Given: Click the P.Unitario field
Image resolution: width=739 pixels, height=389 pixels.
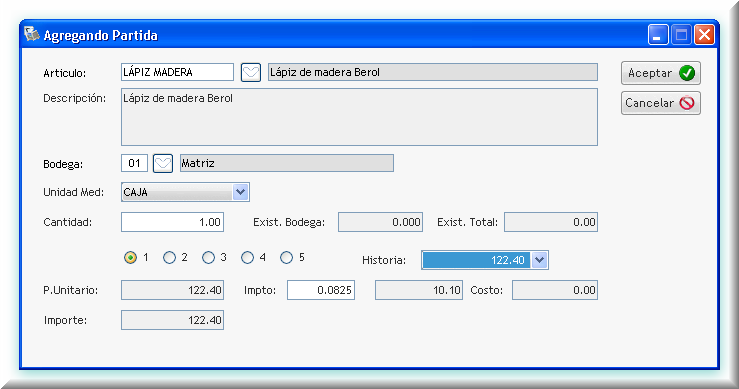Looking at the screenshot, I should pyautogui.click(x=172, y=290).
